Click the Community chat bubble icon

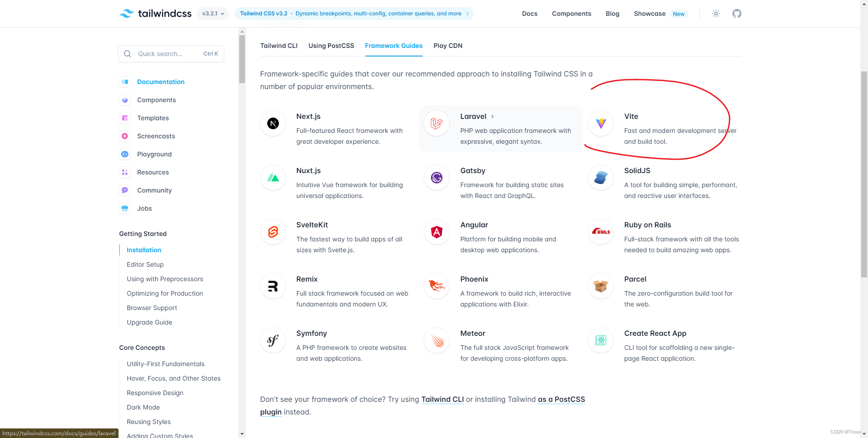(x=125, y=190)
